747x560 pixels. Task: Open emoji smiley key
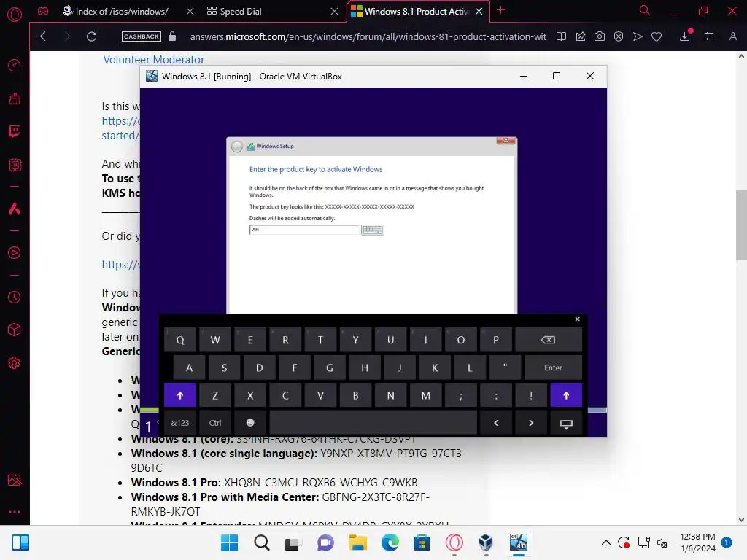tap(250, 423)
